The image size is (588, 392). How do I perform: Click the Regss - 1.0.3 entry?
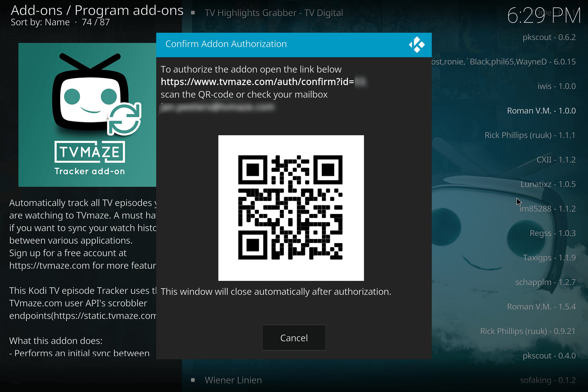tap(553, 233)
